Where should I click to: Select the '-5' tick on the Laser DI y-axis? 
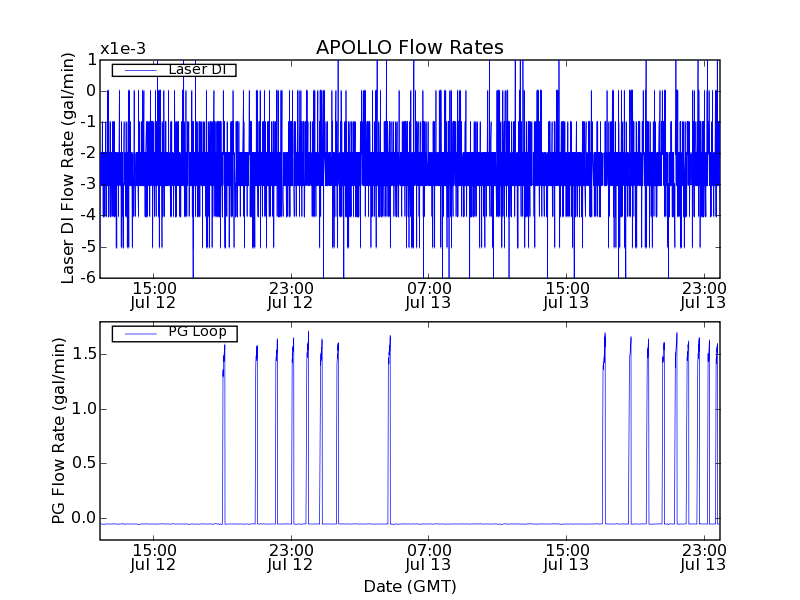click(89, 247)
